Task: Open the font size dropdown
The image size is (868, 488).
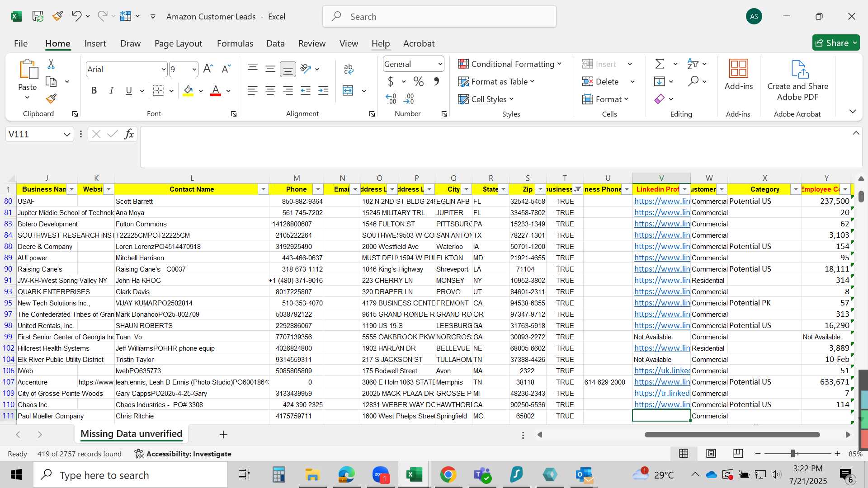Action: tap(194, 69)
